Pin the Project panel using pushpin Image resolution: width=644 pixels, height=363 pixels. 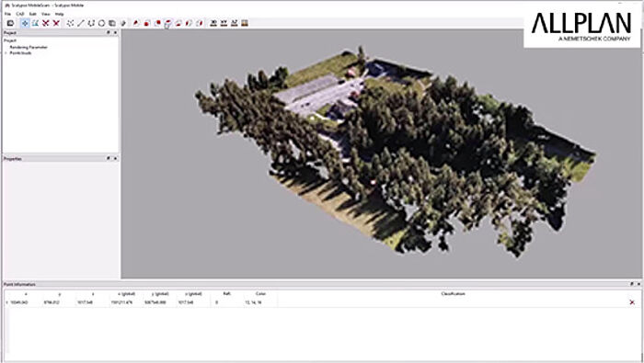coord(109,32)
